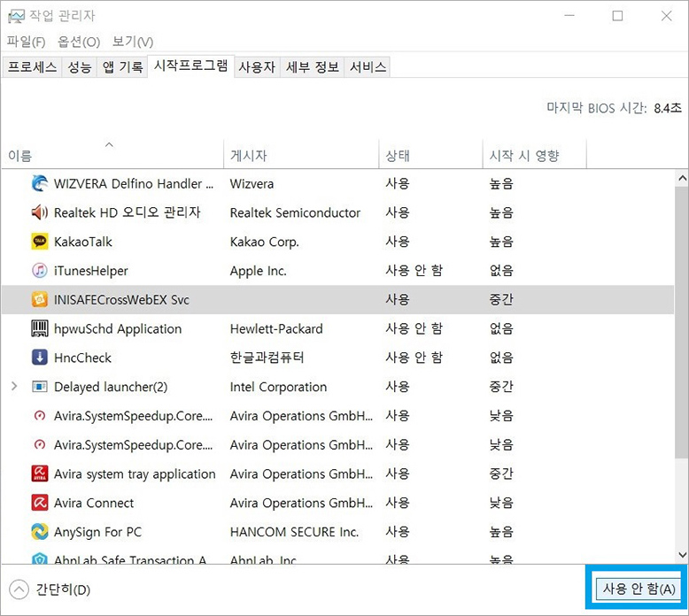689x616 pixels.
Task: Expand the Delayed launcher(2) group
Action: (x=14, y=387)
